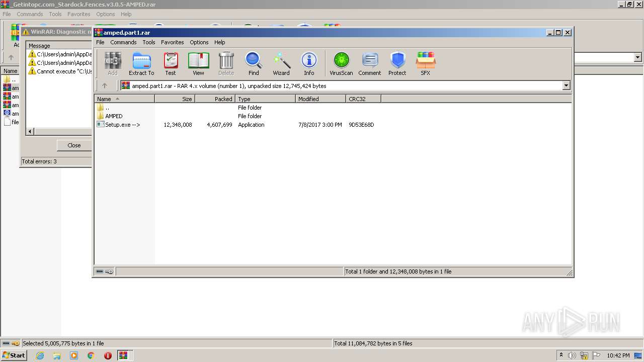Click the Delete trash icon
Screen dimensions: 644x362
226,64
